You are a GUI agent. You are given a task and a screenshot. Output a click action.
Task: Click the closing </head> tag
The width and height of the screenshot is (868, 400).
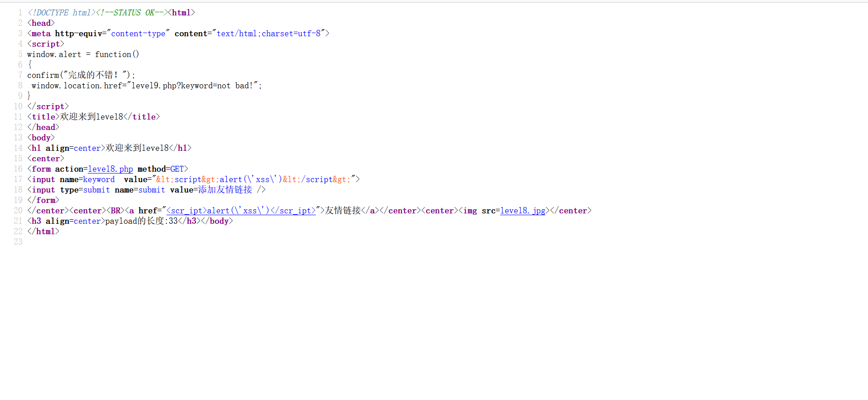click(x=43, y=127)
